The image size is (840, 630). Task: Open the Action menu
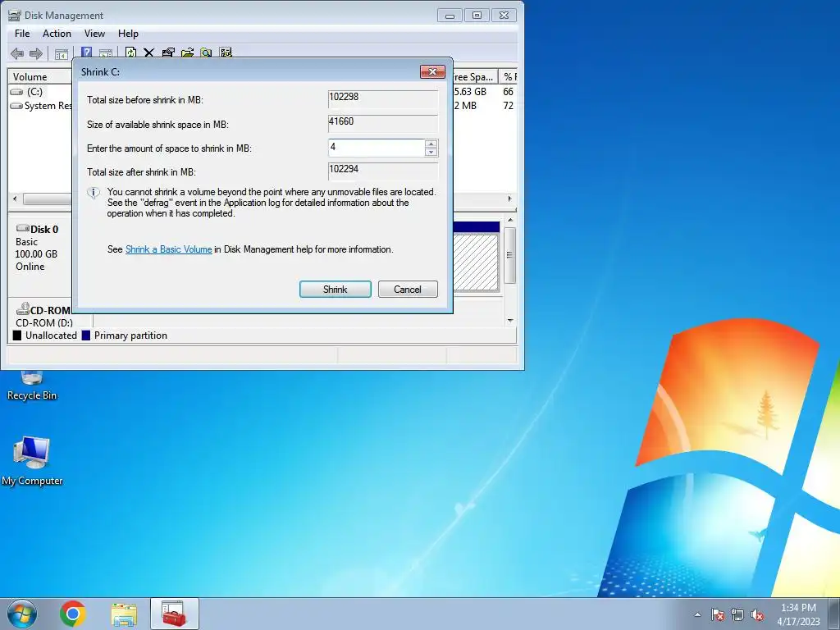tap(57, 33)
